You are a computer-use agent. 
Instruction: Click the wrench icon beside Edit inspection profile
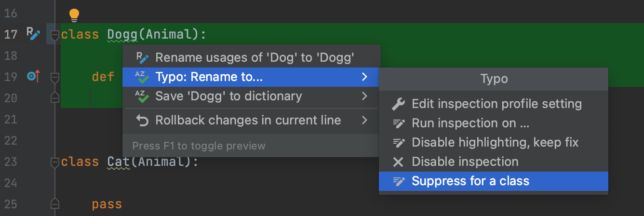click(x=398, y=104)
